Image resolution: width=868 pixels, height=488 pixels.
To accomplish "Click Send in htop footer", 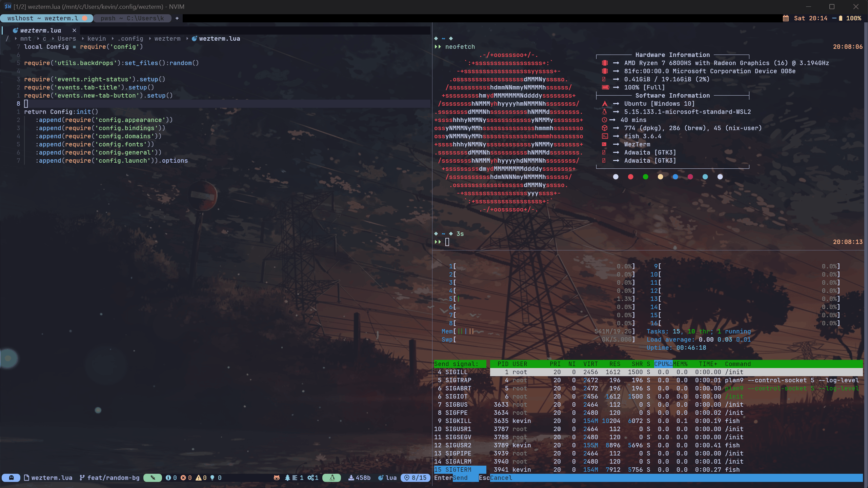I will [460, 478].
